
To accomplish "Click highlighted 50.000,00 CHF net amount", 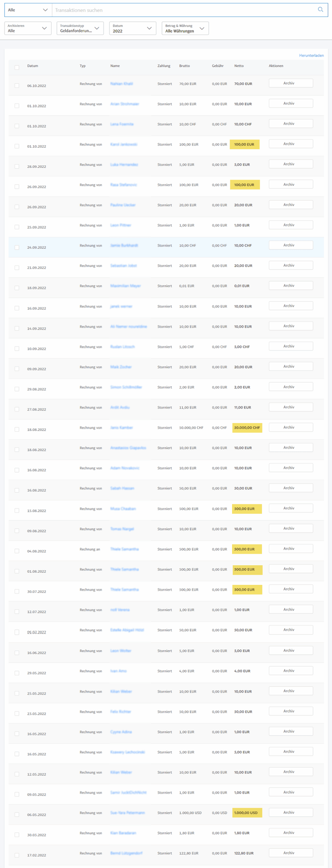I will [x=247, y=428].
